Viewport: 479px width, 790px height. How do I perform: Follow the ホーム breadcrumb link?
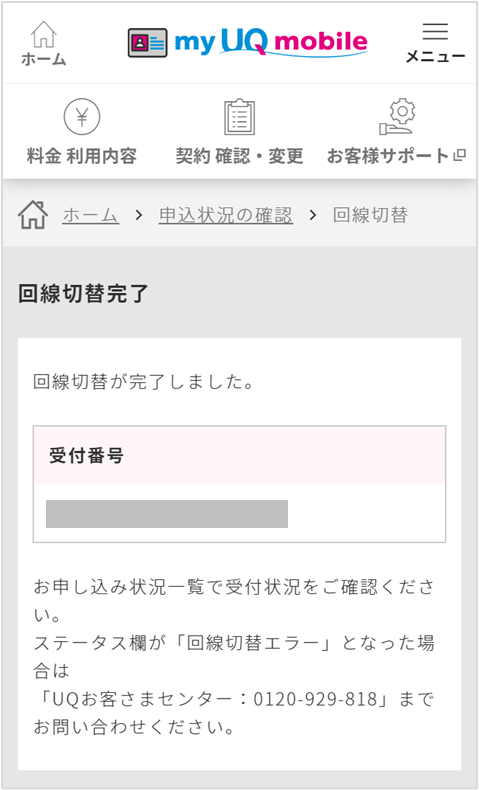(x=91, y=216)
